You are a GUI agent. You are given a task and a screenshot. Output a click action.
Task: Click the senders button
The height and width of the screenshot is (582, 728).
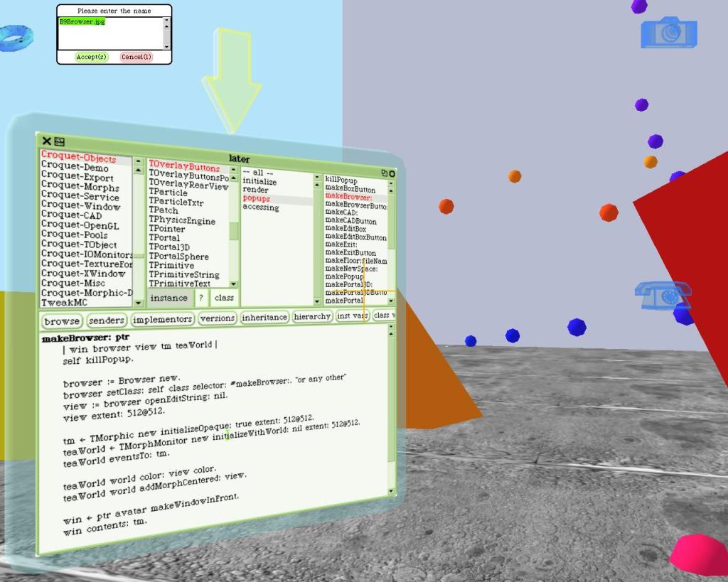tap(107, 320)
